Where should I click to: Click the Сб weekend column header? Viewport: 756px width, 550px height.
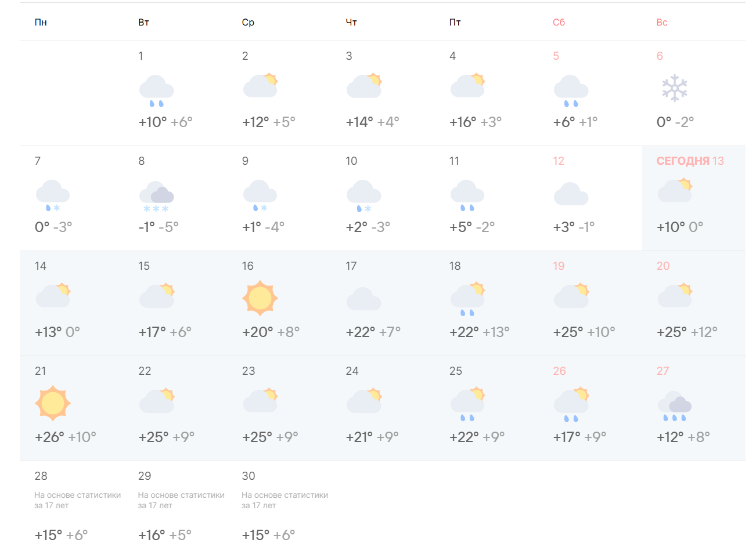pos(559,23)
